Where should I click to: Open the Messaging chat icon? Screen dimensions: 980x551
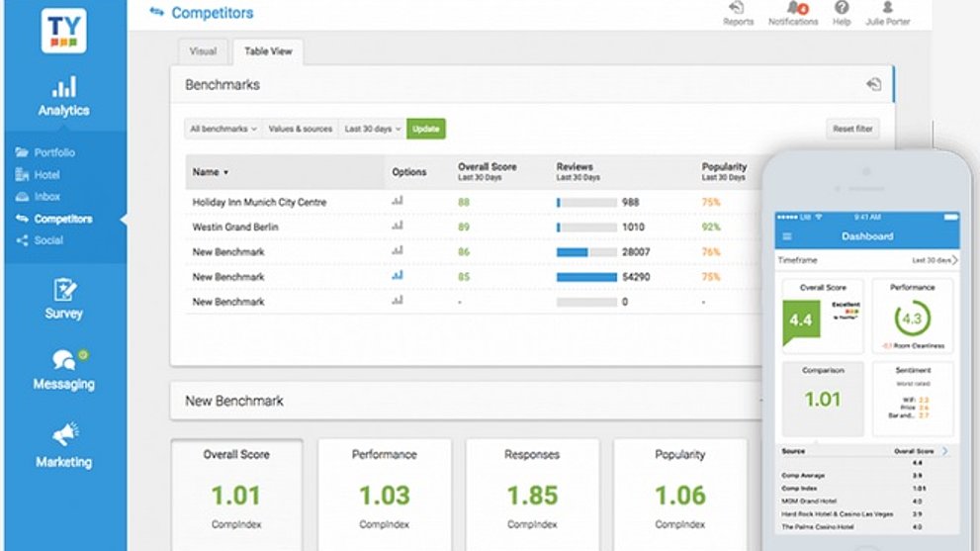pos(64,360)
